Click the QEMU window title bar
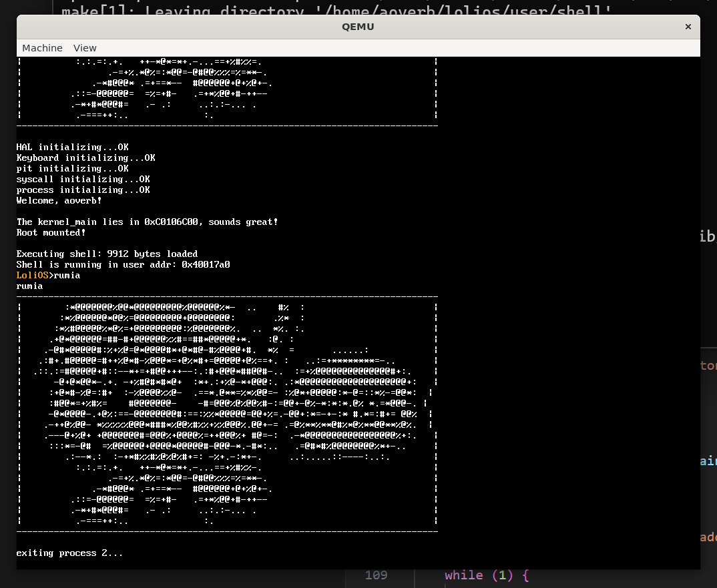Viewport: 717px width, 588px height. click(358, 27)
